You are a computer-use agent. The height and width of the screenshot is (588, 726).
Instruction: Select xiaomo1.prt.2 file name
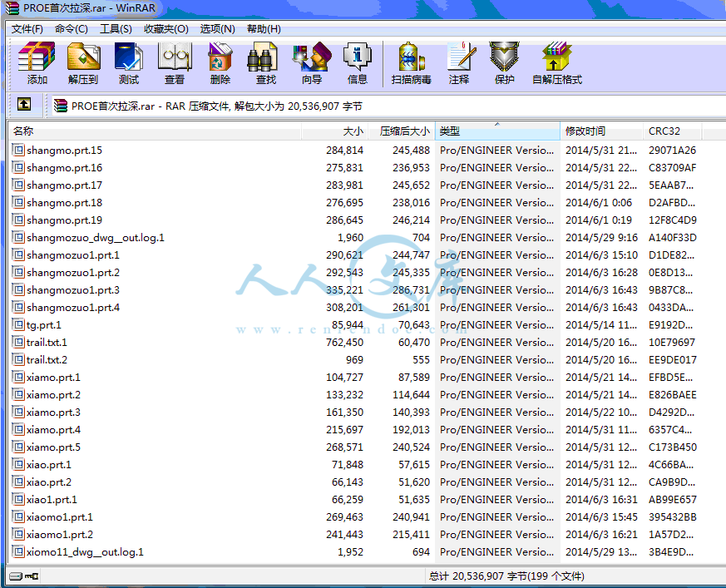pos(60,534)
